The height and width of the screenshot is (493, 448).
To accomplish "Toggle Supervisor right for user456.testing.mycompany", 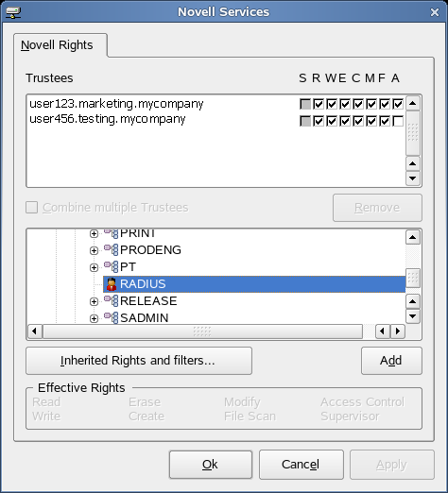I will point(305,121).
